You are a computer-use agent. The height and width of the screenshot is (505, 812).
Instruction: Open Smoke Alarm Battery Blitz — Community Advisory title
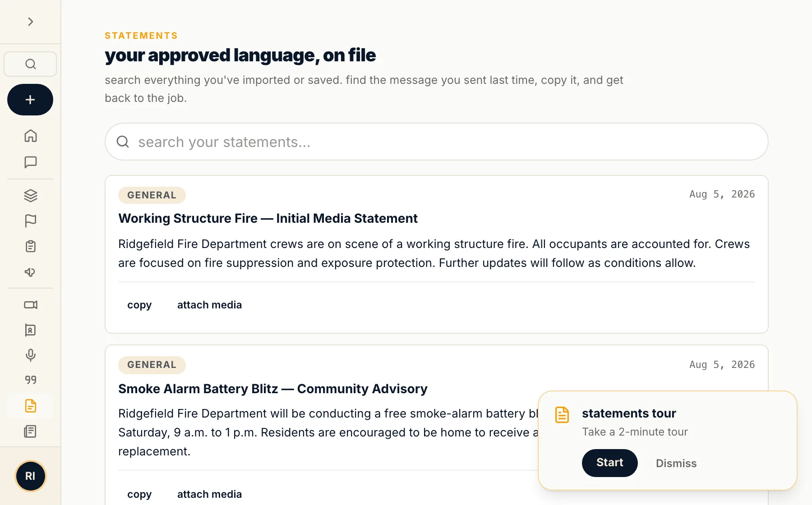pyautogui.click(x=273, y=389)
